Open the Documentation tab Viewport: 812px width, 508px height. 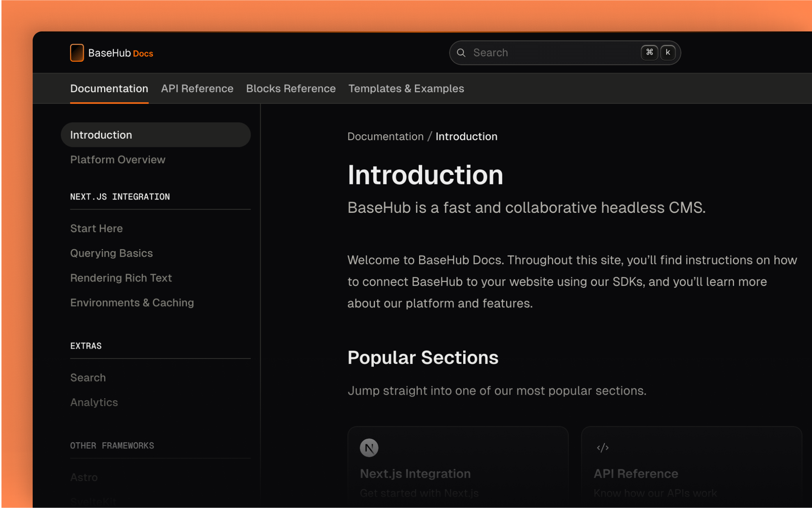(x=109, y=89)
